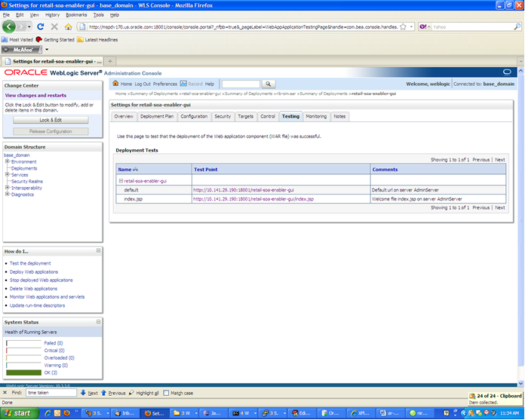525x420 pixels.
Task: Open the default test point URL
Action: pyautogui.click(x=244, y=190)
